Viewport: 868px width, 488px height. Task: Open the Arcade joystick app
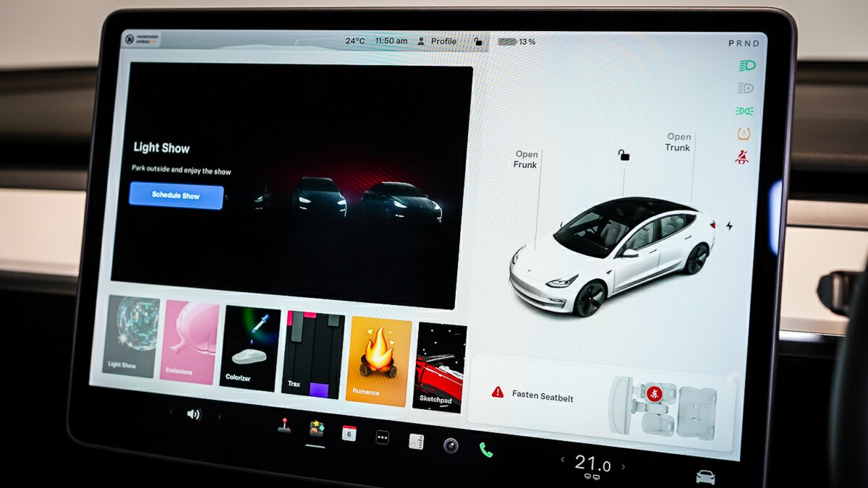coord(284,427)
